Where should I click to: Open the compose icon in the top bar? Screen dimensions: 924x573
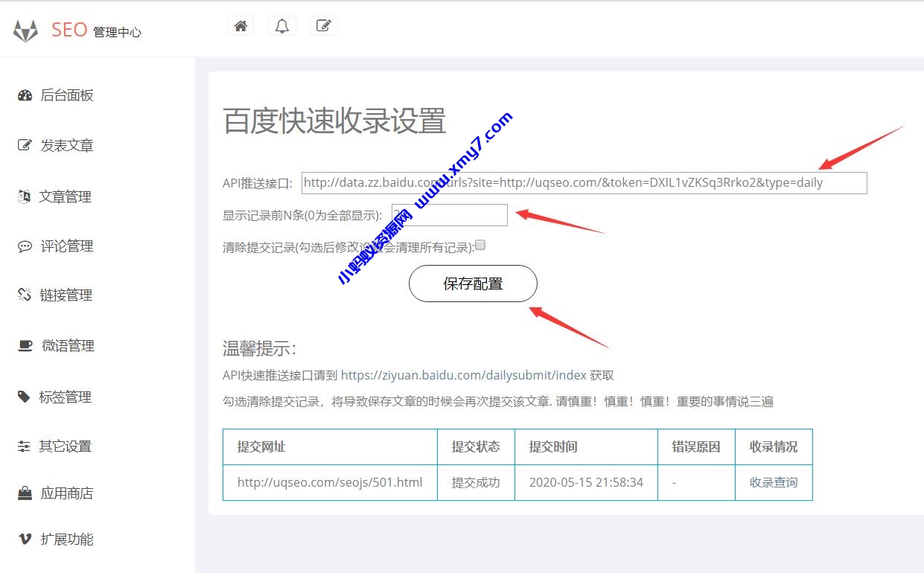click(x=323, y=25)
